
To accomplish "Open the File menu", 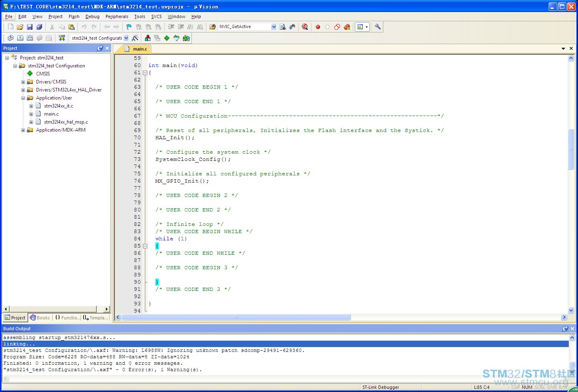I will [x=9, y=16].
